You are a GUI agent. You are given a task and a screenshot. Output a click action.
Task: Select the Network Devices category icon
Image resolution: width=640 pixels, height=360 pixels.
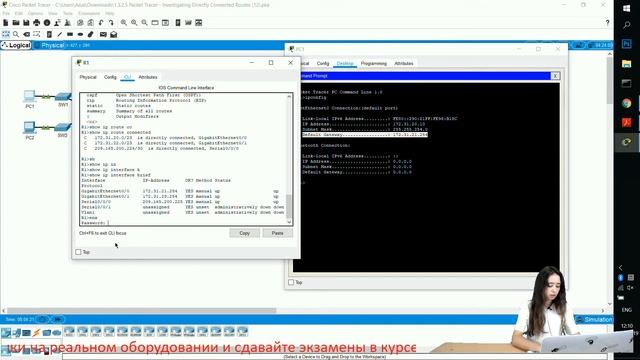coord(6,333)
